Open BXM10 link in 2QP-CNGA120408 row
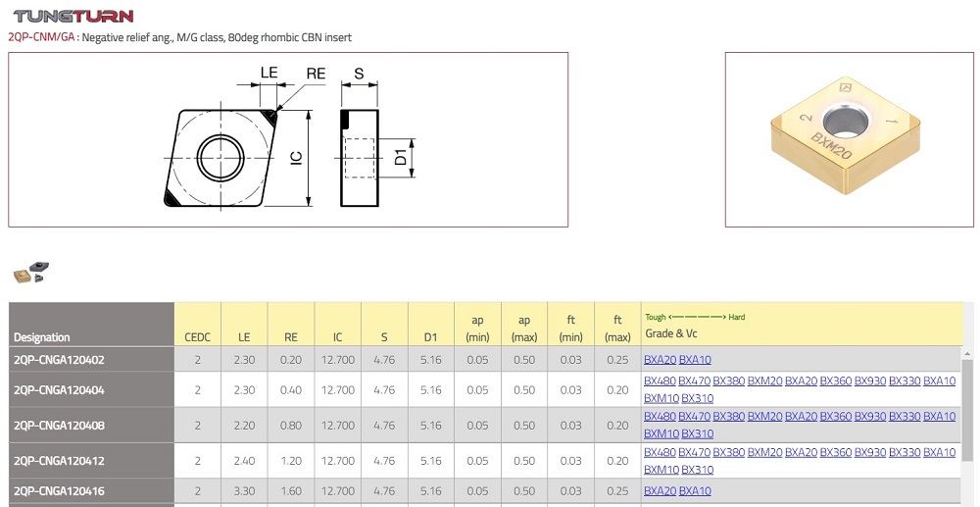 pyautogui.click(x=661, y=433)
